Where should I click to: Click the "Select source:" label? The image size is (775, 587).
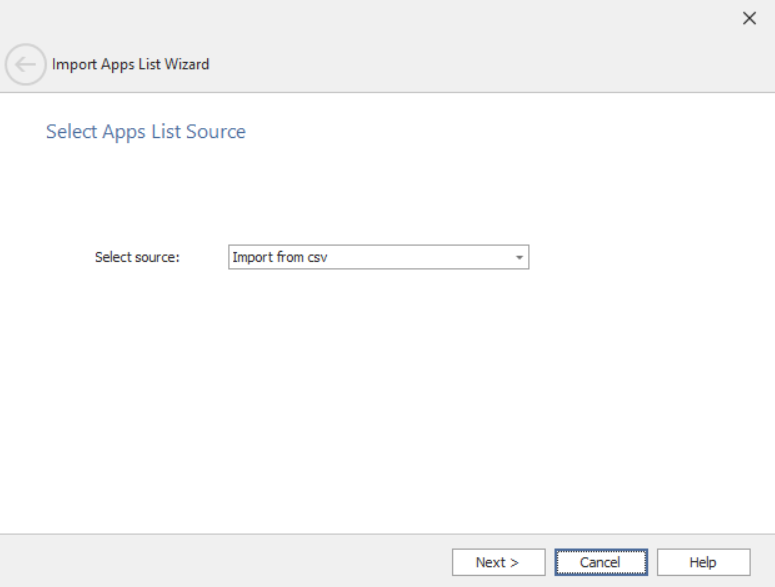tap(137, 258)
